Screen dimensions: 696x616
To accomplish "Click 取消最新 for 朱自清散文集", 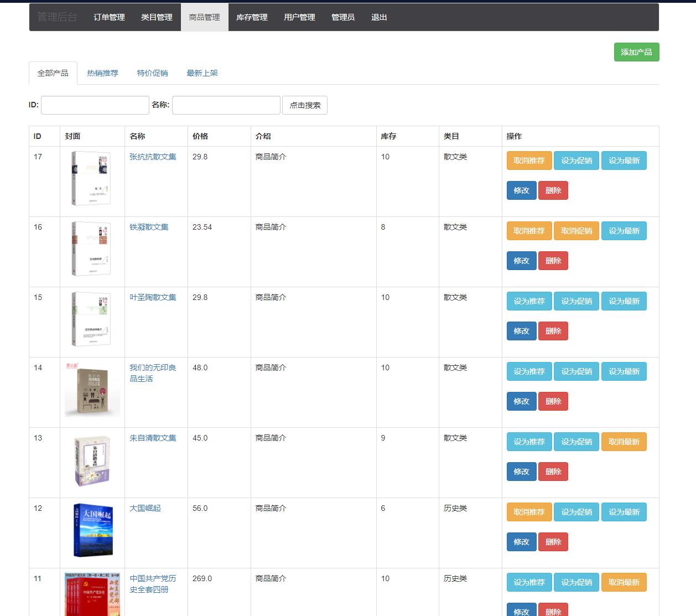I will click(x=624, y=442).
